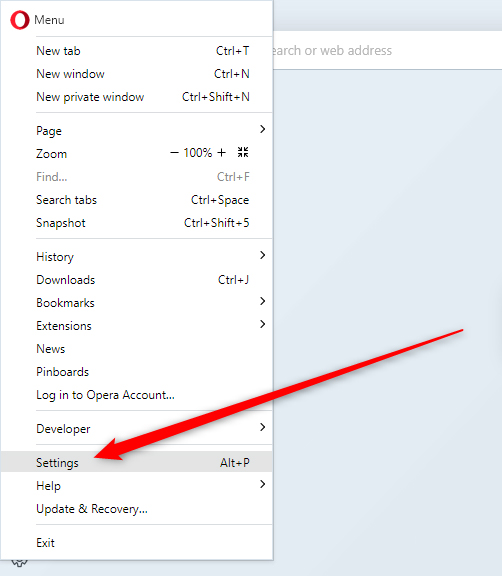
Task: Expand the Extensions submenu
Action: 137,326
